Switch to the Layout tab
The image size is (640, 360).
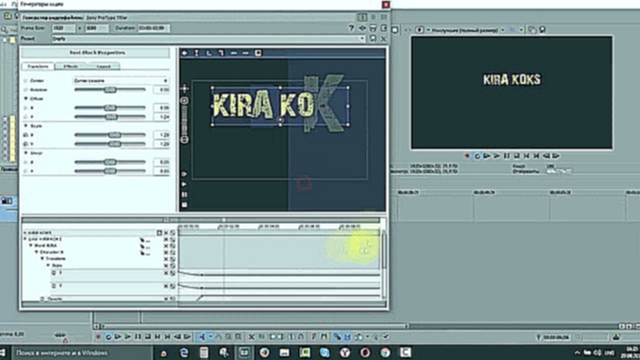(104, 66)
